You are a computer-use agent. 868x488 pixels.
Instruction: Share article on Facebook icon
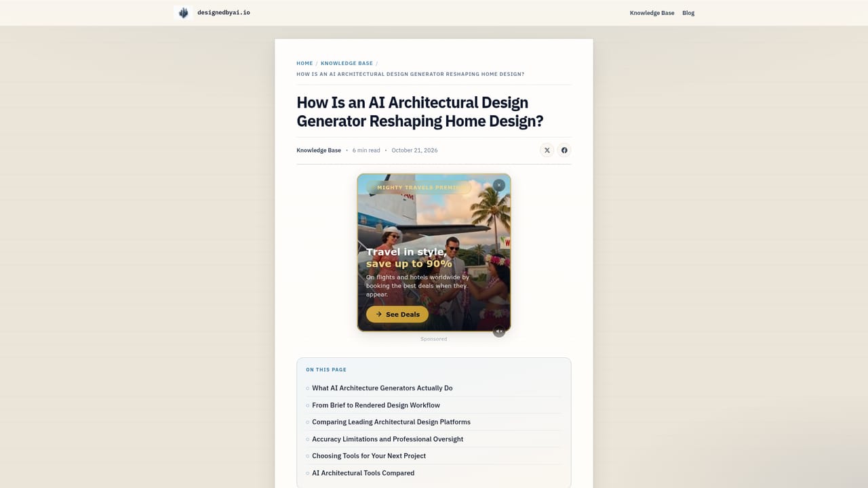[x=564, y=150]
